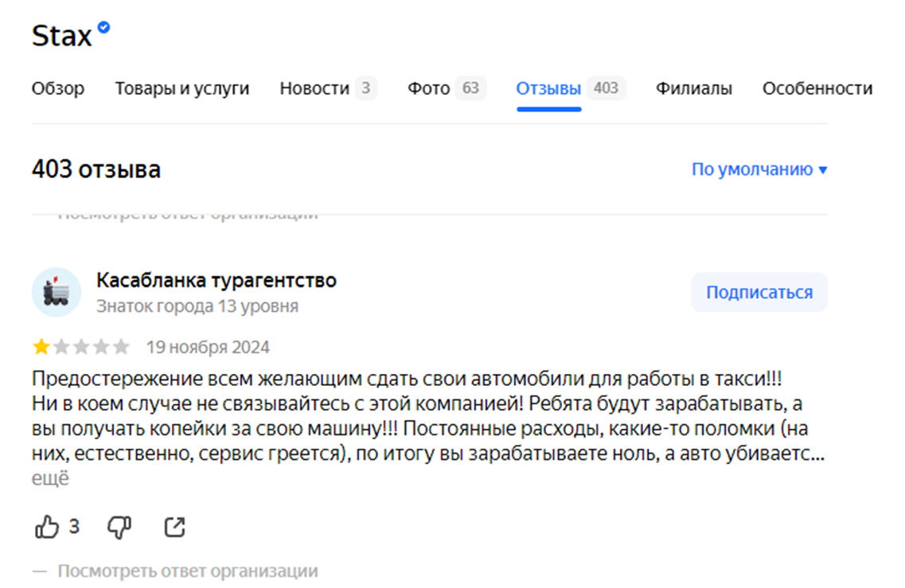
Task: Open the По умолчанию sorting dropdown
Action: [x=759, y=169]
